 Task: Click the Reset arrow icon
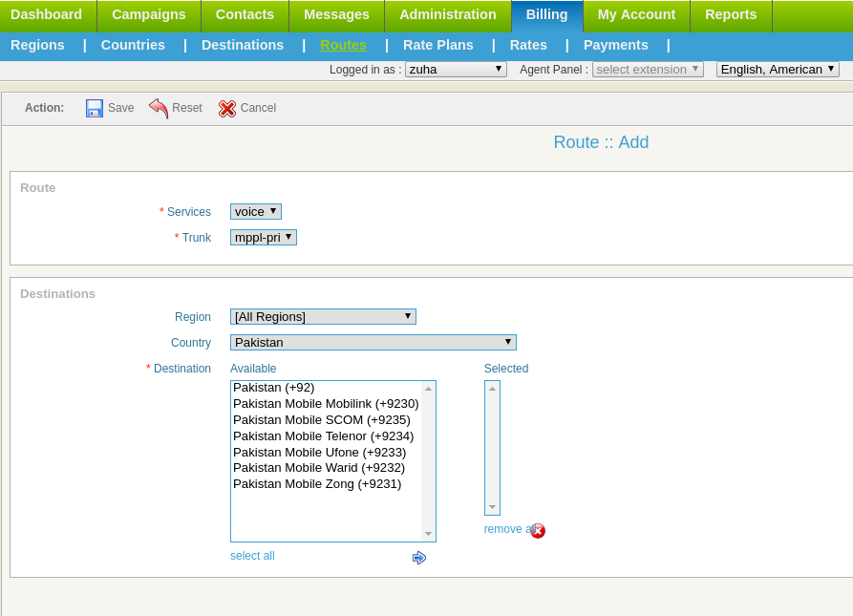pos(159,108)
